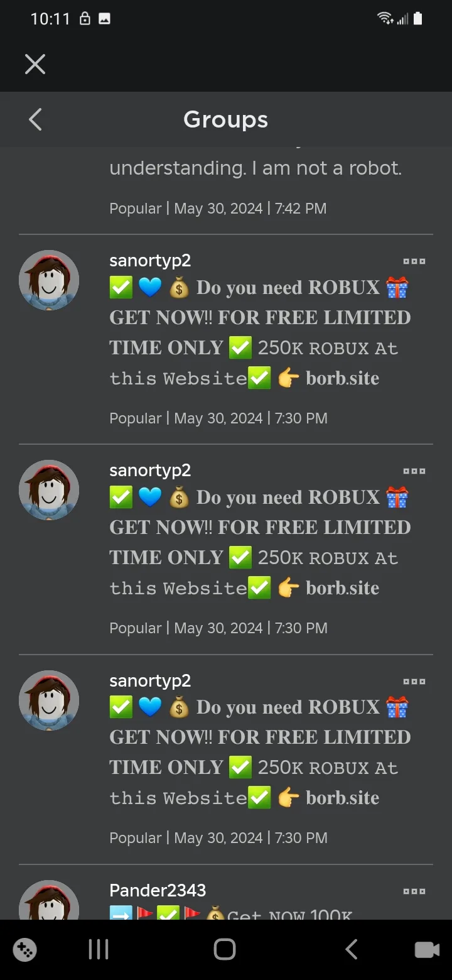Tap second sanortyp2 avatar image
Image resolution: width=452 pixels, height=980 pixels.
[x=49, y=490]
